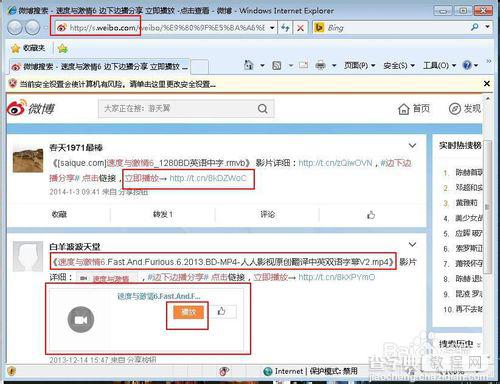This screenshot has height=384, width=500.
Task: Click 转发 1 on the first post
Action: click(163, 214)
